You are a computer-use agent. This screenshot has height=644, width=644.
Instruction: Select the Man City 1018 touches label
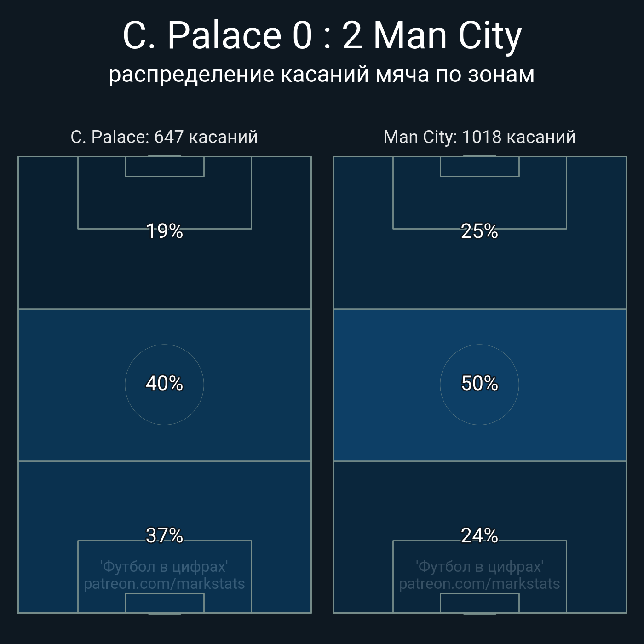tap(479, 137)
